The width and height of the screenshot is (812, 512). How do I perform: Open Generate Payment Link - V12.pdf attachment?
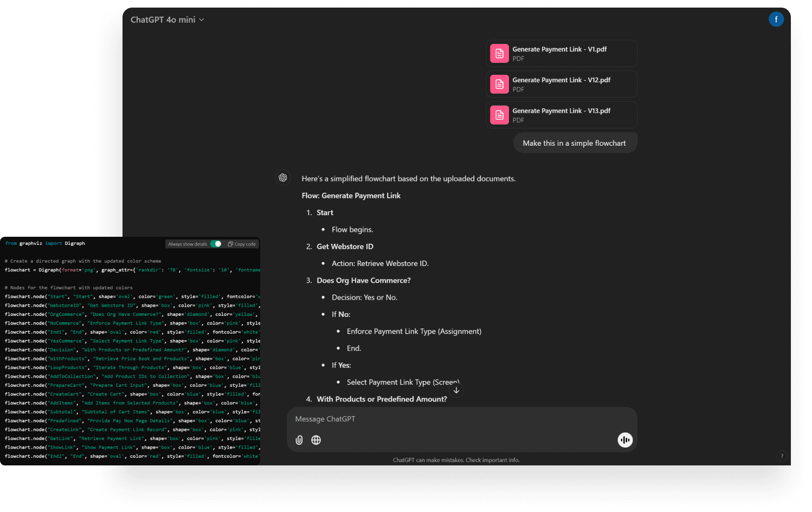click(x=561, y=85)
